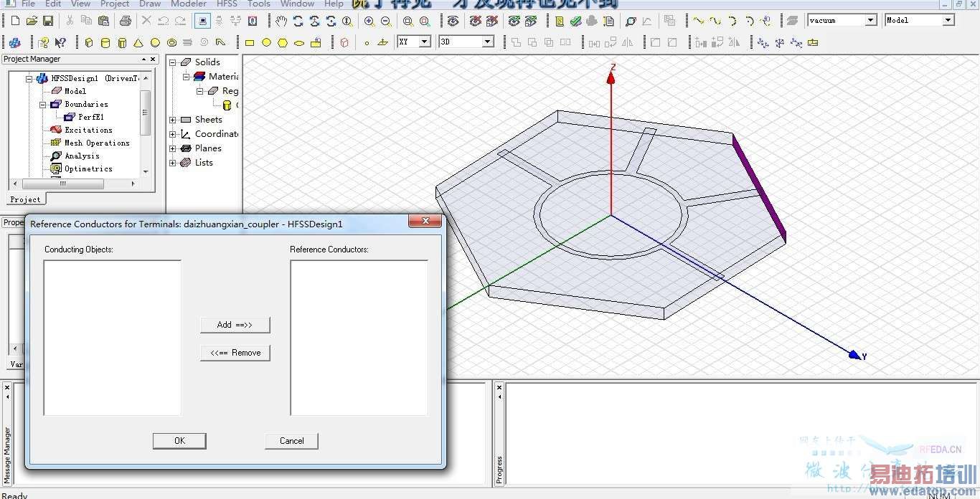This screenshot has height=499, width=980.
Task: Expand the Planes tree node
Action: [173, 148]
